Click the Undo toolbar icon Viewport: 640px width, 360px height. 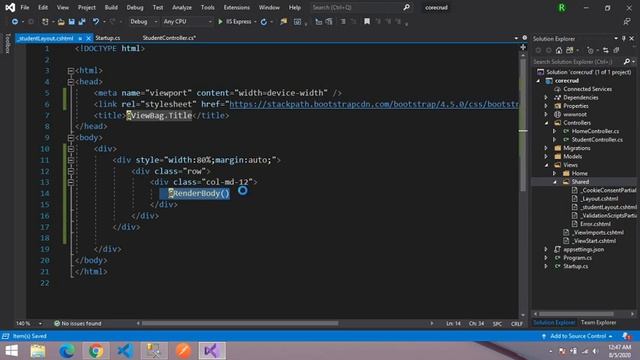coord(96,22)
